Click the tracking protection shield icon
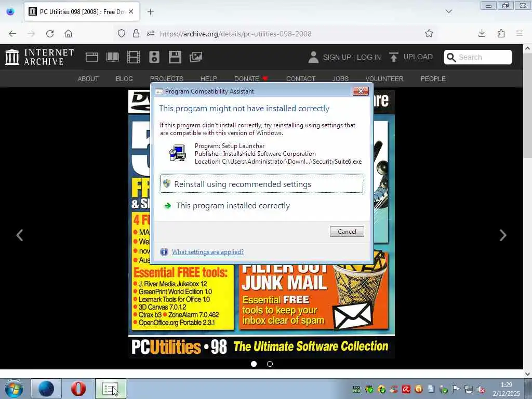Viewport: 532px width, 399px height. pyautogui.click(x=122, y=33)
